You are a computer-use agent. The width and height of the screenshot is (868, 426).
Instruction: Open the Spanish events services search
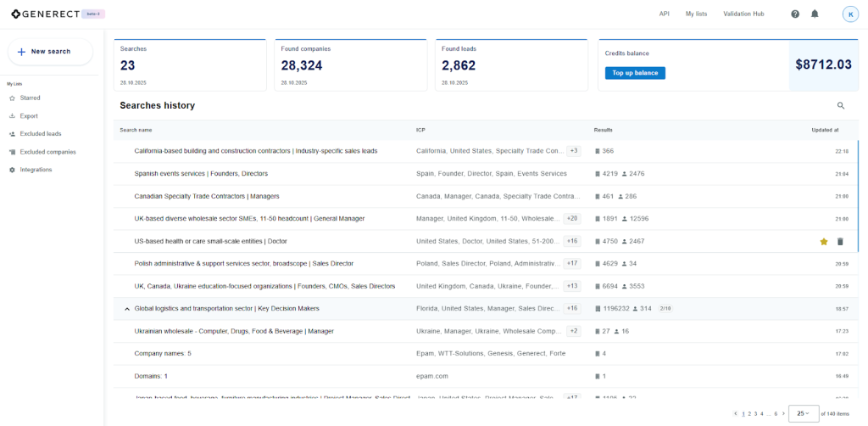click(x=201, y=174)
